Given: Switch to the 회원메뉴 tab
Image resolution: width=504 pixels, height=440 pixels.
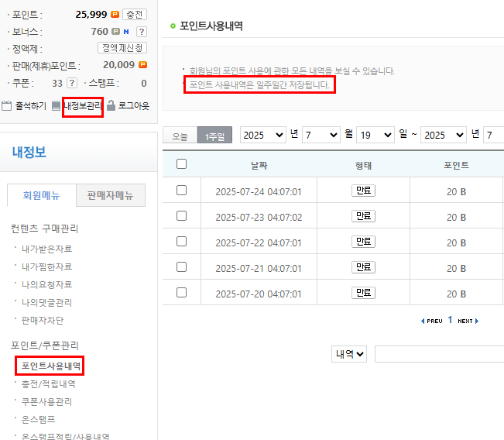Looking at the screenshot, I should [42, 195].
